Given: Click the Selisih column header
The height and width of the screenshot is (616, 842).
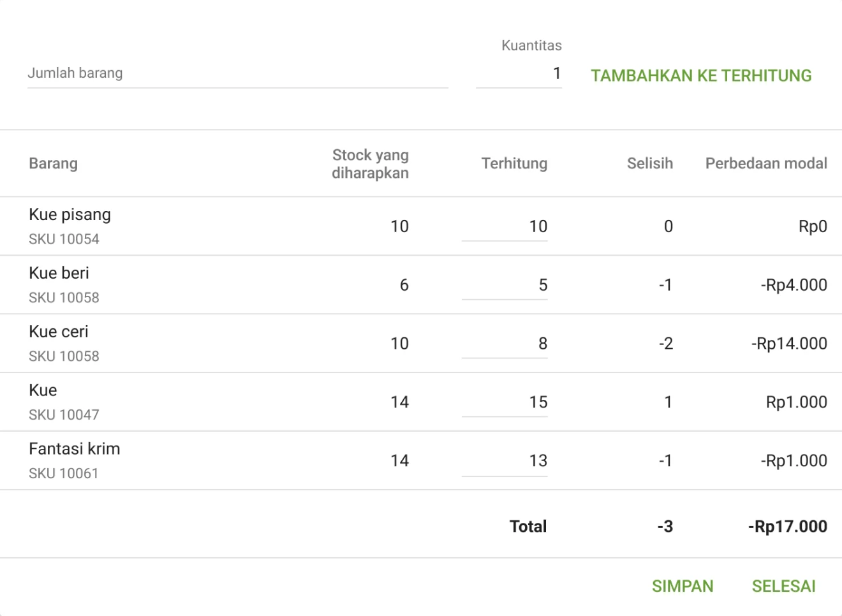Looking at the screenshot, I should point(649,164).
